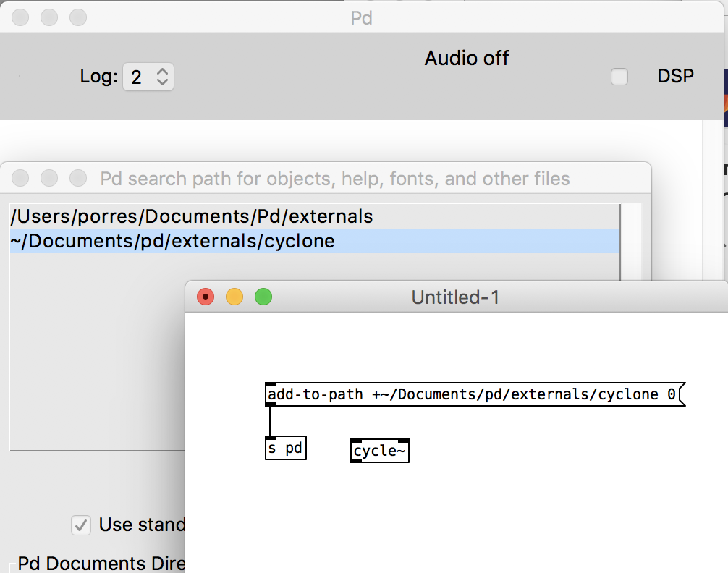Select the cycle~ object

(379, 450)
